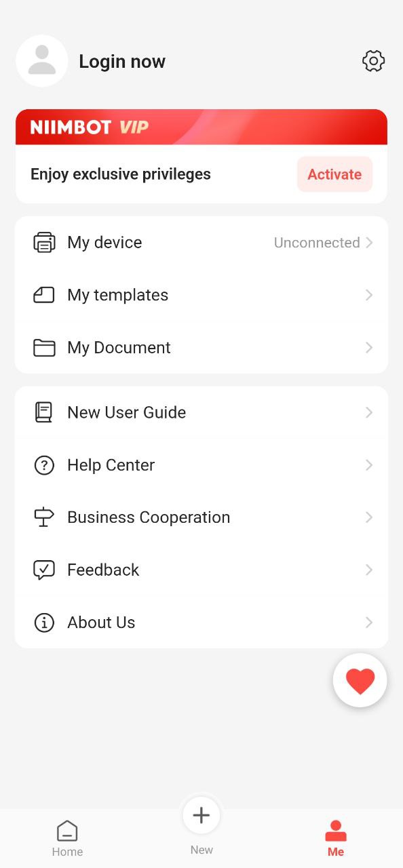Open settings via the gear icon
The height and width of the screenshot is (868, 403).
[x=373, y=61]
